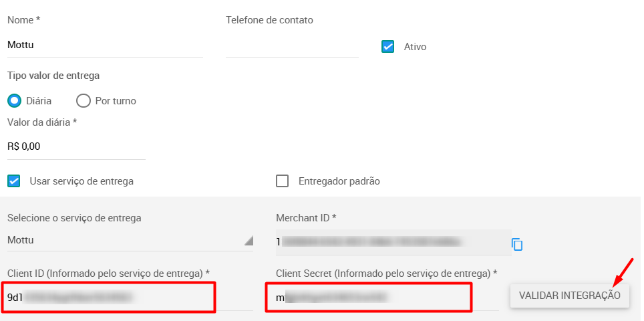Expand the delivery service dropdown arrow
This screenshot has height=321, width=644.
pyautogui.click(x=249, y=241)
